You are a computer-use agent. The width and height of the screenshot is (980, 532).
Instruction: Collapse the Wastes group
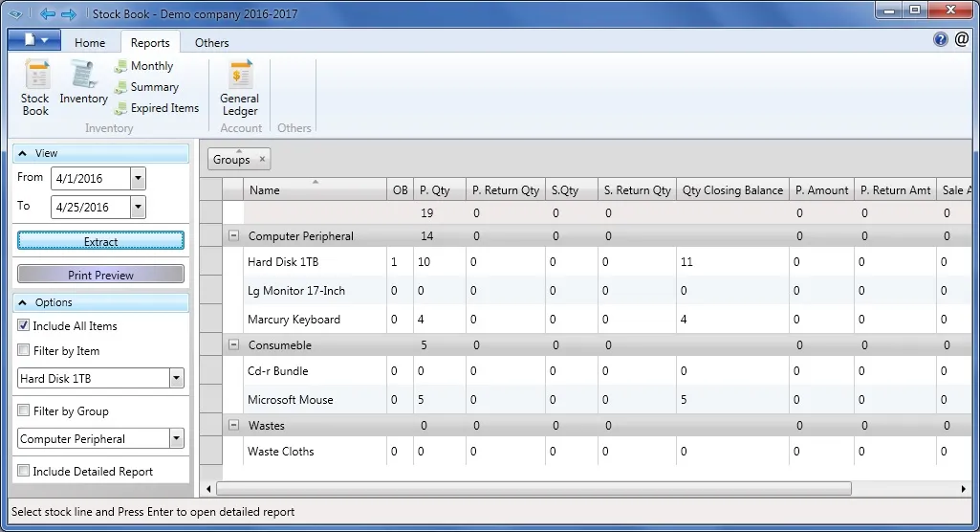pyautogui.click(x=233, y=425)
